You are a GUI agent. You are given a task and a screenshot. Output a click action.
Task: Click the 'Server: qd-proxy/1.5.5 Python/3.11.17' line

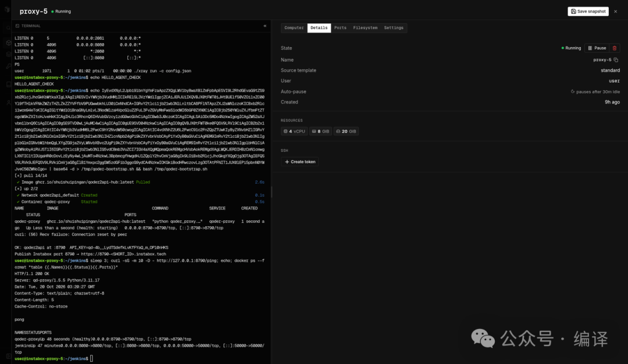(x=57, y=280)
